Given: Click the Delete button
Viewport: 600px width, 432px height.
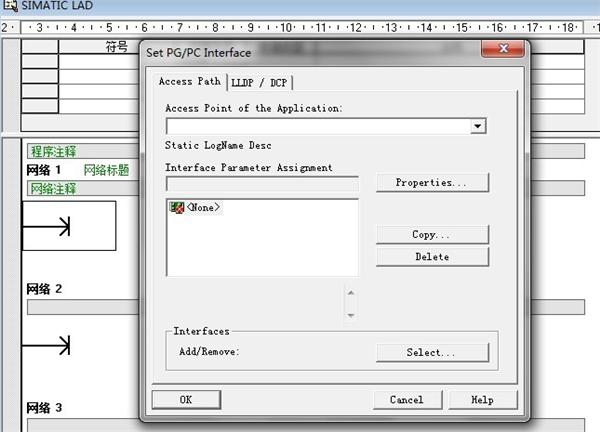Looking at the screenshot, I should click(x=432, y=256).
